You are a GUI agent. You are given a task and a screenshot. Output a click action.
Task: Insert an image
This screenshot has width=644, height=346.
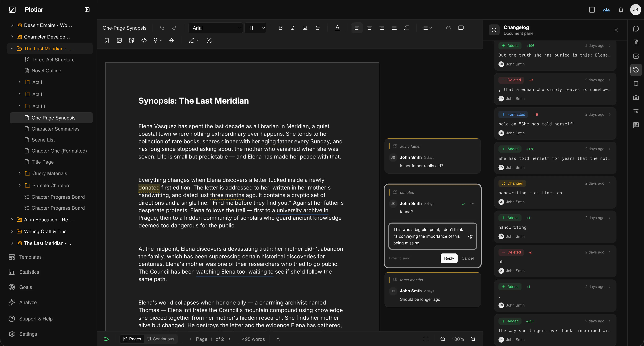[119, 40]
